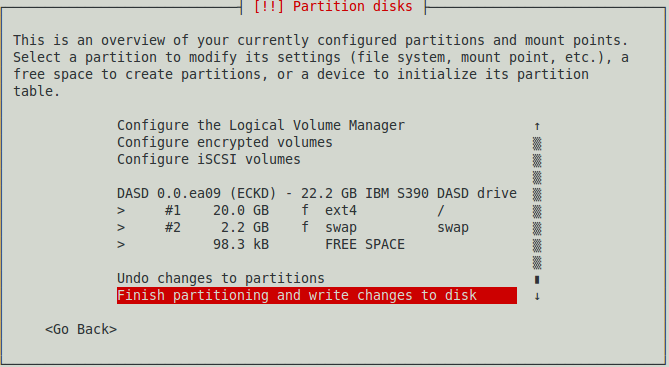Click the > marker beside FREE SPACE

click(x=121, y=245)
